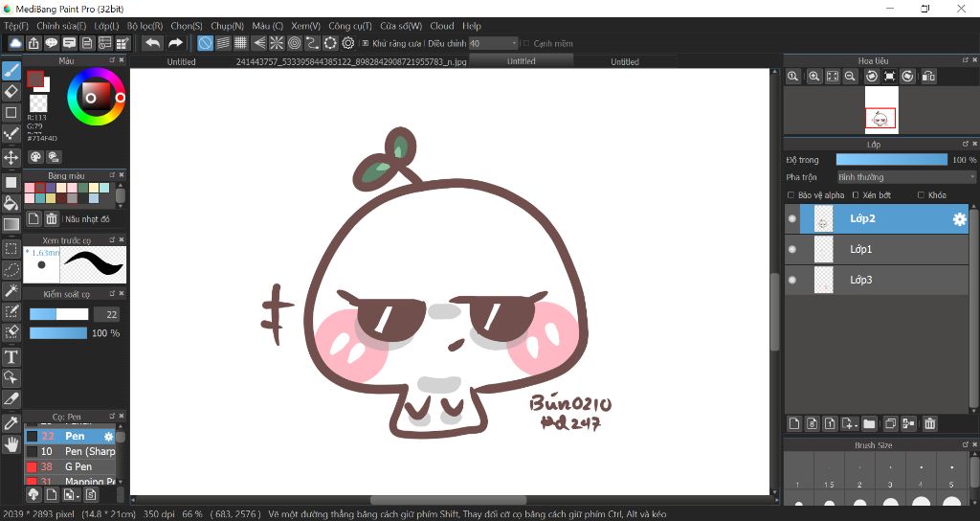Expand the add-layer dropdown arrow
The image size is (980, 521).
point(855,424)
